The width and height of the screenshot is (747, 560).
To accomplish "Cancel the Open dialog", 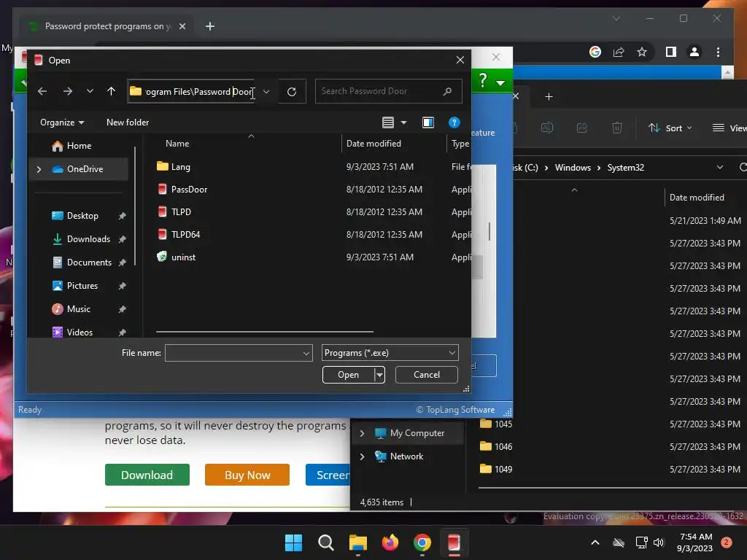I will coord(426,375).
